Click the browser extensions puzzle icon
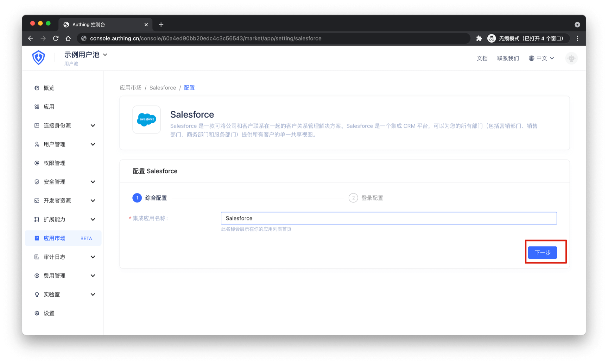The image size is (608, 364). (x=479, y=38)
